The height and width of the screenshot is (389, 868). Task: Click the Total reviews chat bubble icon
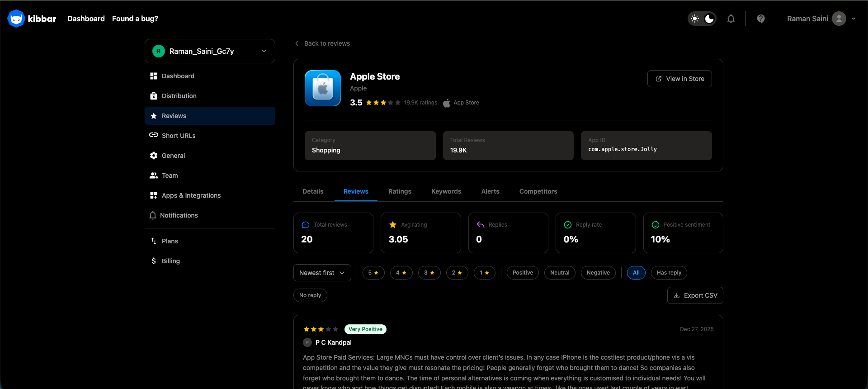click(x=306, y=225)
